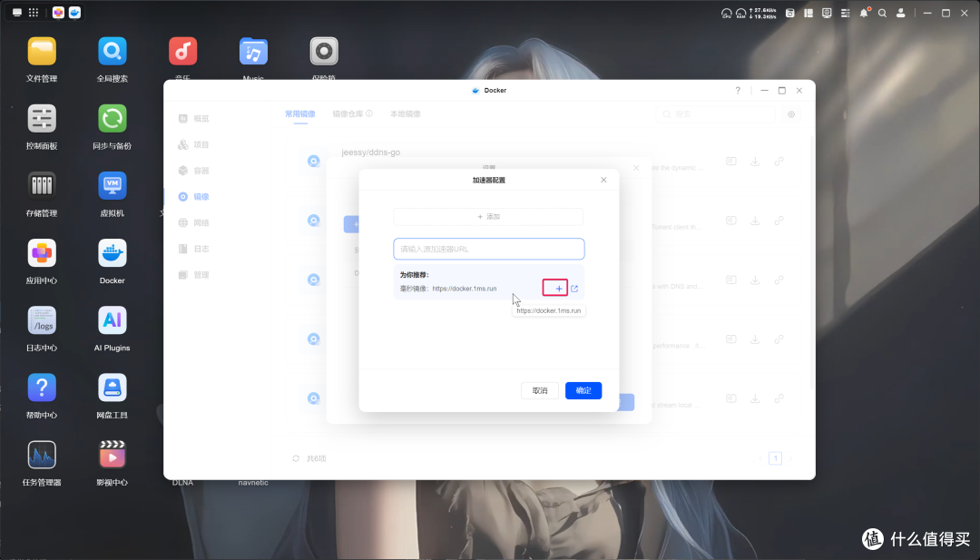Screen dimensions: 980x560
Task: Click the download icon for jeessy/ddns-go image
Action: 753,161
